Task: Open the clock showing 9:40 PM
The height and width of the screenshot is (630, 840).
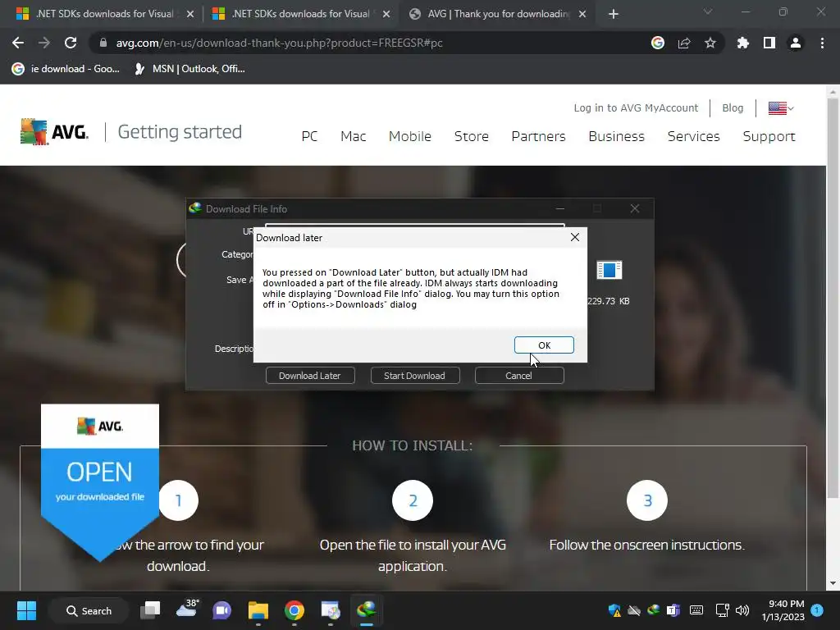Action: click(x=783, y=610)
